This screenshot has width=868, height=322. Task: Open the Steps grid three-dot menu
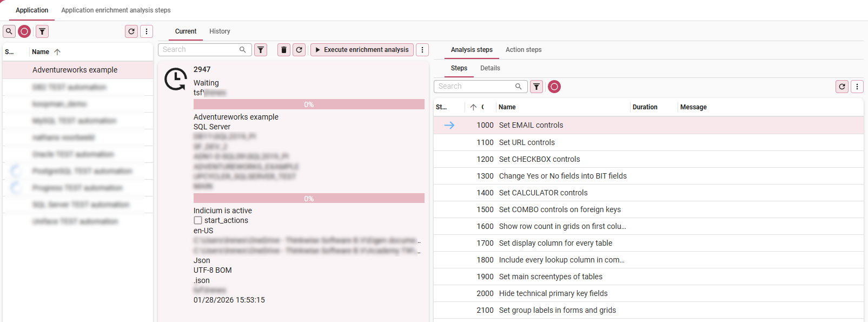pyautogui.click(x=857, y=87)
